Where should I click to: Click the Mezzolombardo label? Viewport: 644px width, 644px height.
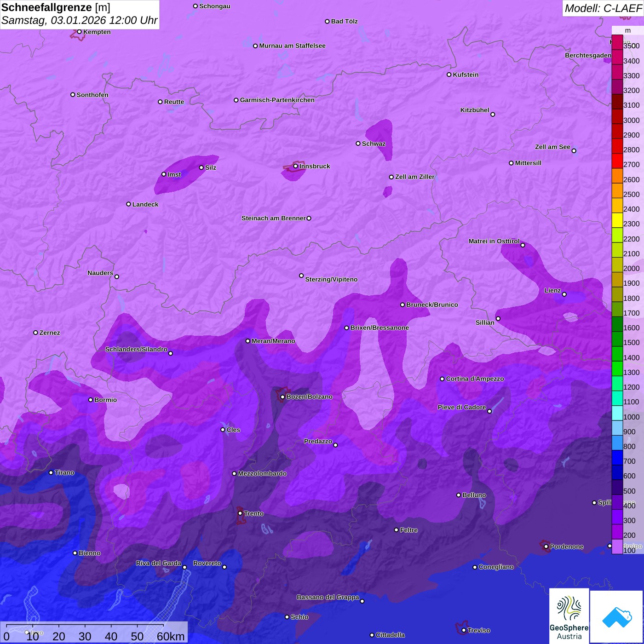(262, 473)
